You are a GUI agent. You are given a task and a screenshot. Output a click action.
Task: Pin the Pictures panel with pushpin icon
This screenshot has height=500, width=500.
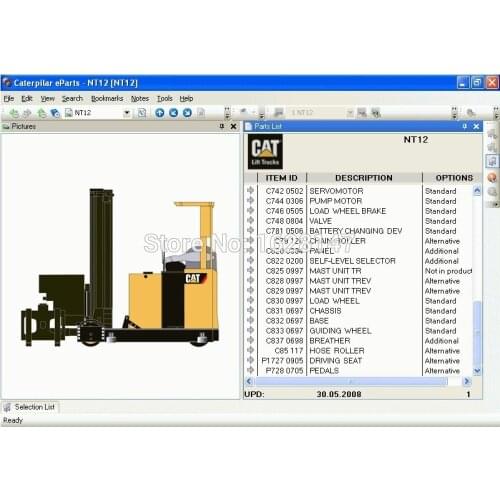point(222,126)
